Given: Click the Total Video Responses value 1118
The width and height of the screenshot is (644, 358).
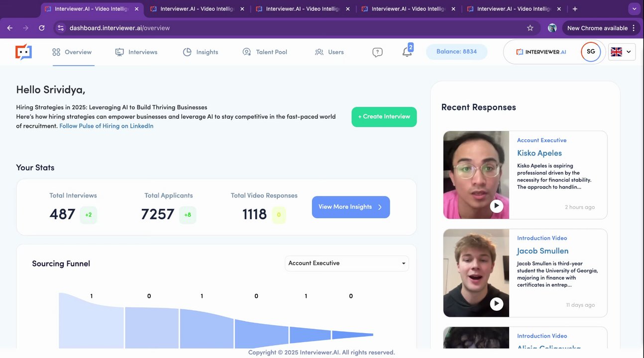Looking at the screenshot, I should (x=254, y=214).
